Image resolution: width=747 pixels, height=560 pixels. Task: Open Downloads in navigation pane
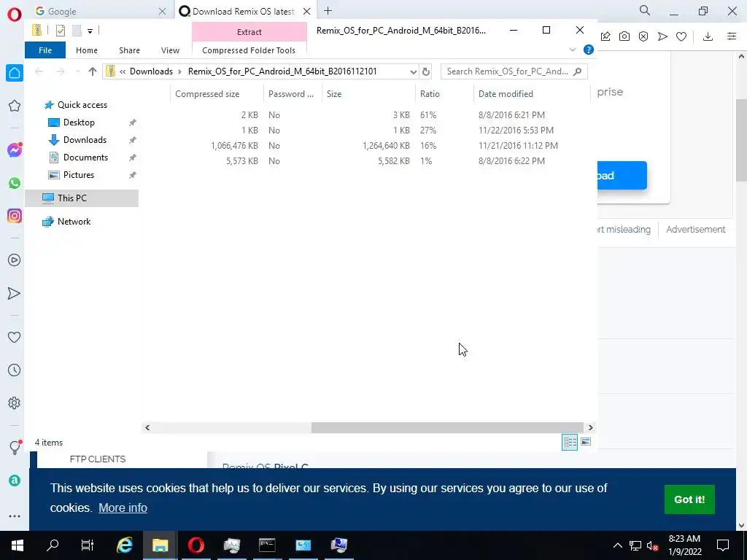coord(85,140)
